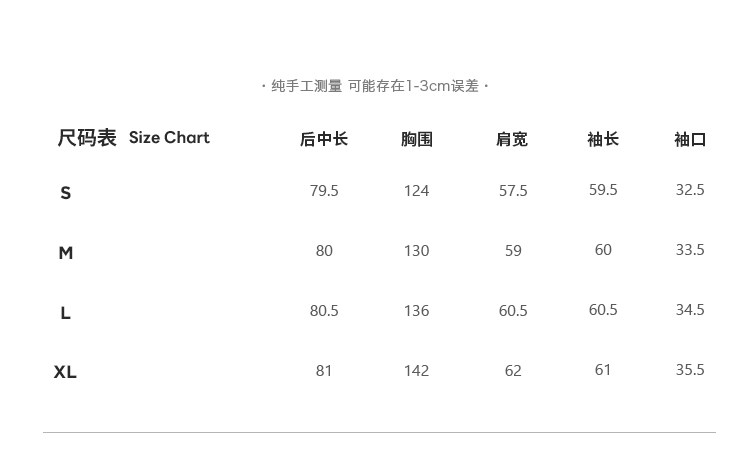
Task: Select the XL chest value 142
Action: coord(416,370)
